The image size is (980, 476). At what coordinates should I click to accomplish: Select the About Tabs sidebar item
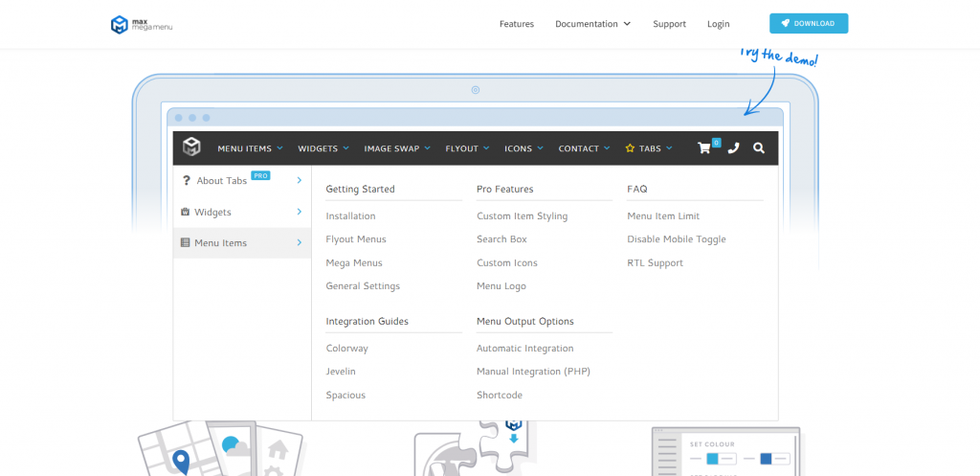click(222, 181)
